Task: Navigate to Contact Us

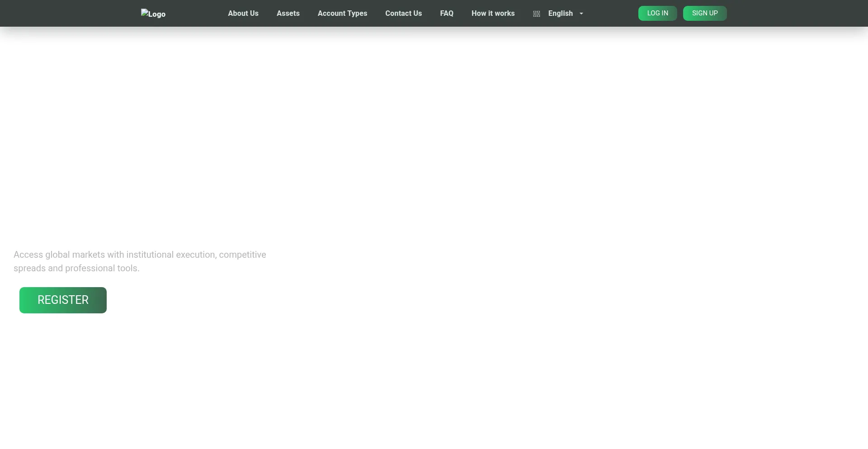Action: click(403, 14)
